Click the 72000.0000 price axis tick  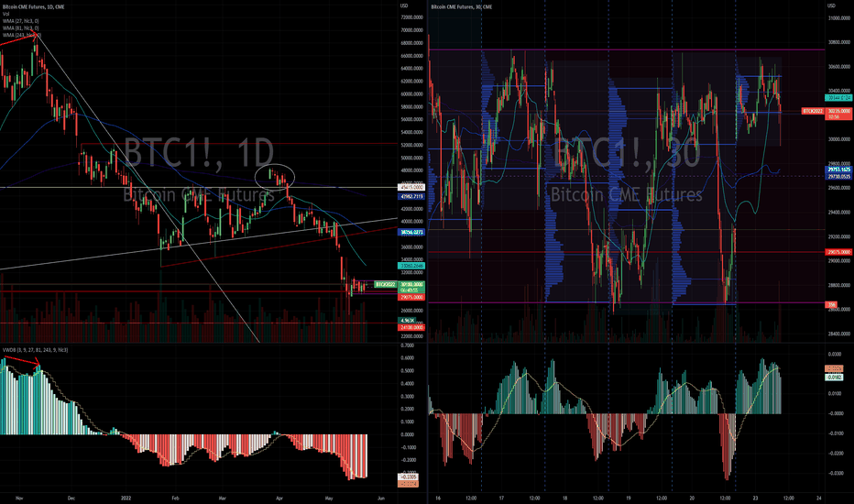point(411,17)
